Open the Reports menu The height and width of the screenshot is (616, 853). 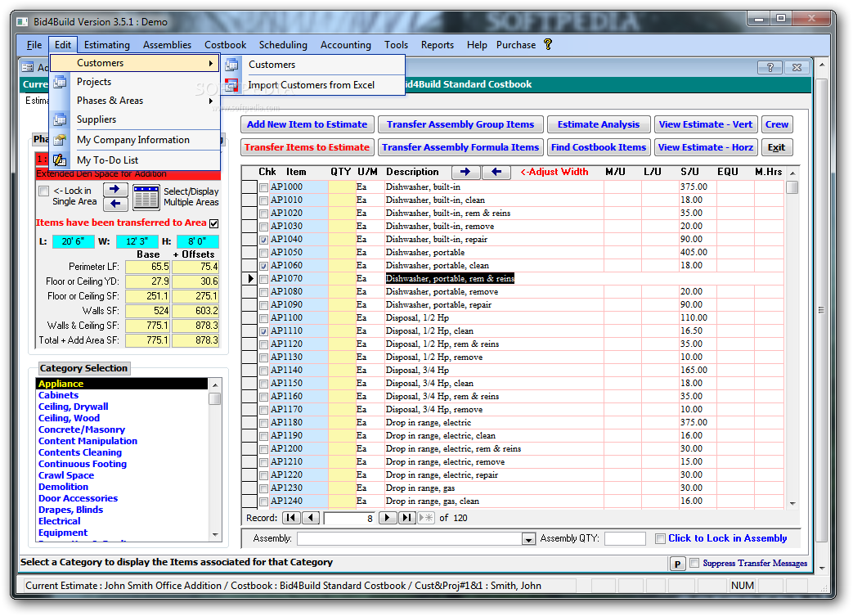(438, 45)
